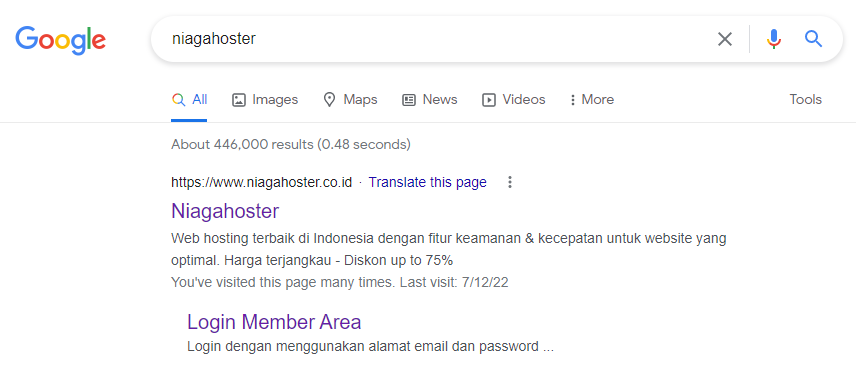
Task: Clear the search box with X icon
Action: 724,39
